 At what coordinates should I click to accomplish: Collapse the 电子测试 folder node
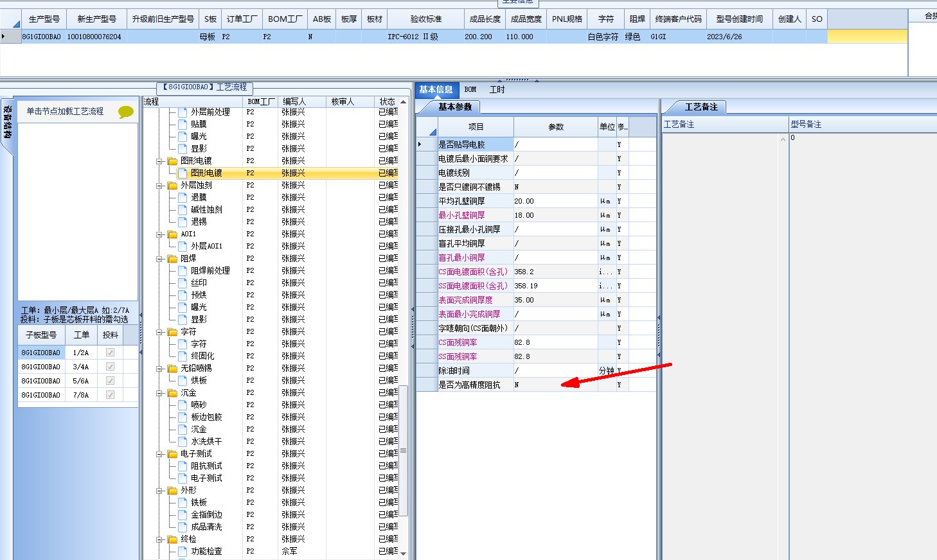tap(160, 454)
